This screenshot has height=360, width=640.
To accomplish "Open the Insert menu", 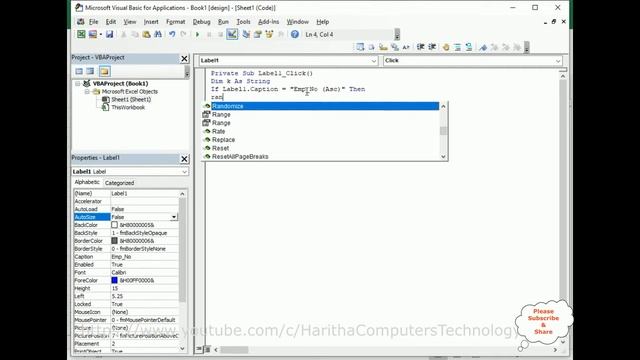I will [151, 22].
